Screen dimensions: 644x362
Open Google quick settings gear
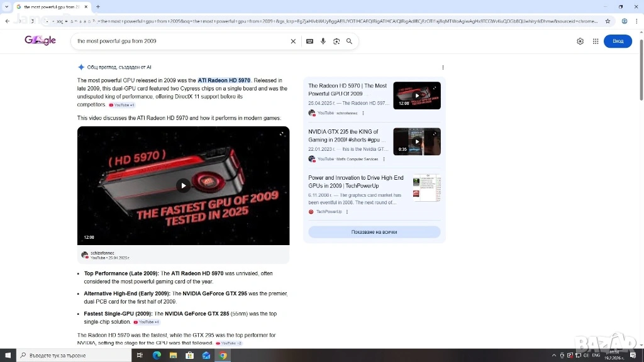pyautogui.click(x=580, y=41)
